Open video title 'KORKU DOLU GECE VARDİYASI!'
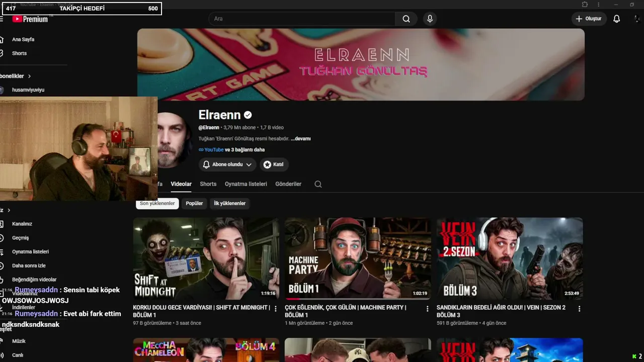 click(201, 311)
